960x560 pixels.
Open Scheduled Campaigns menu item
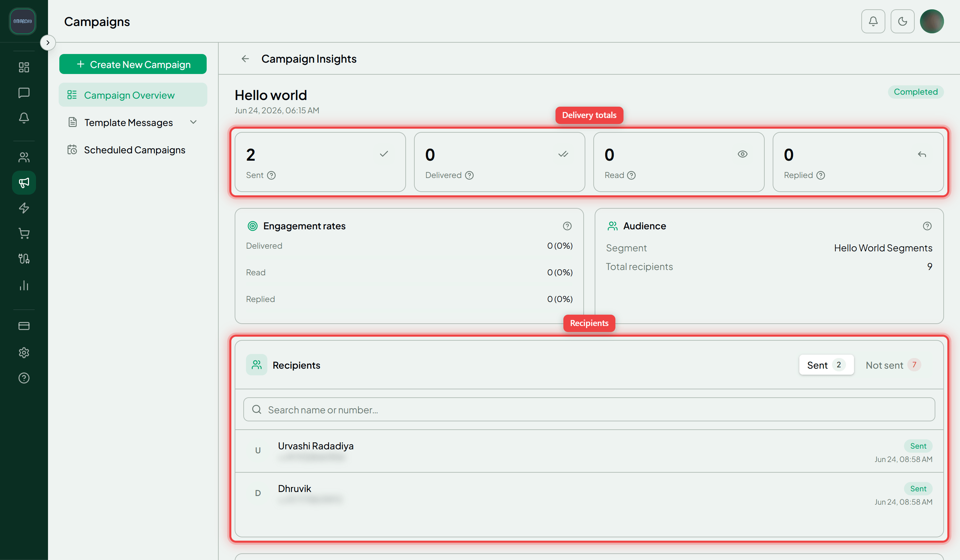pos(133,150)
